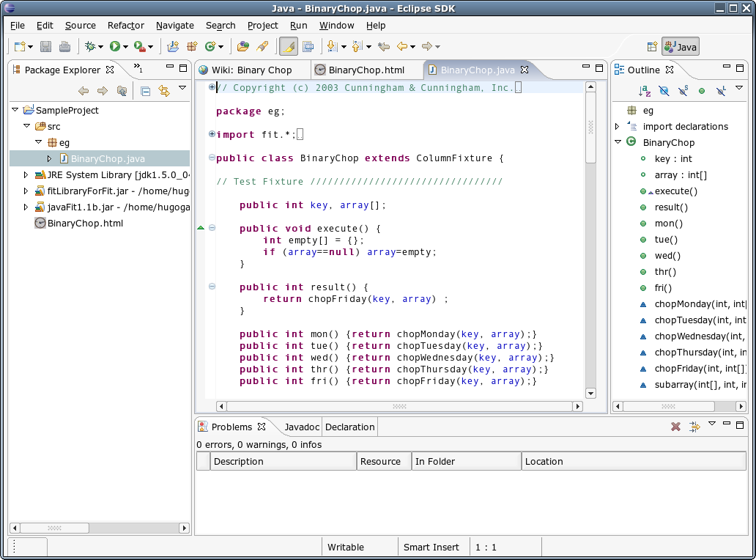This screenshot has height=560, width=756.
Task: Toggle Hide Fields in the Outline
Action: 664,92
